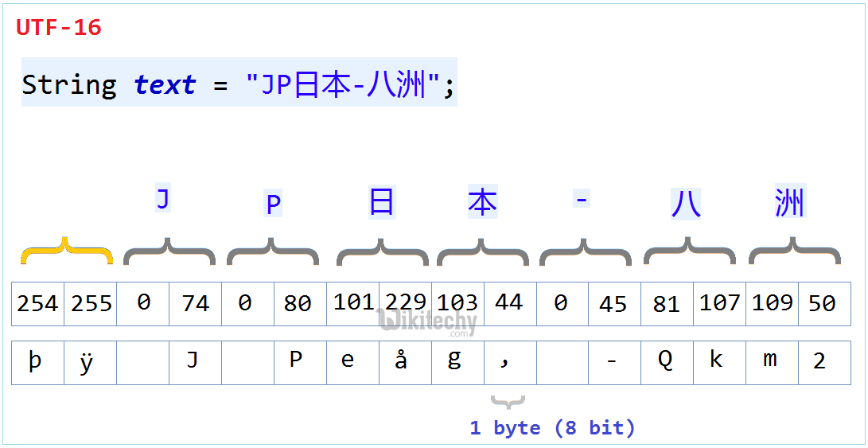
Task: Click the byte value 229 cell
Action: coord(405,304)
